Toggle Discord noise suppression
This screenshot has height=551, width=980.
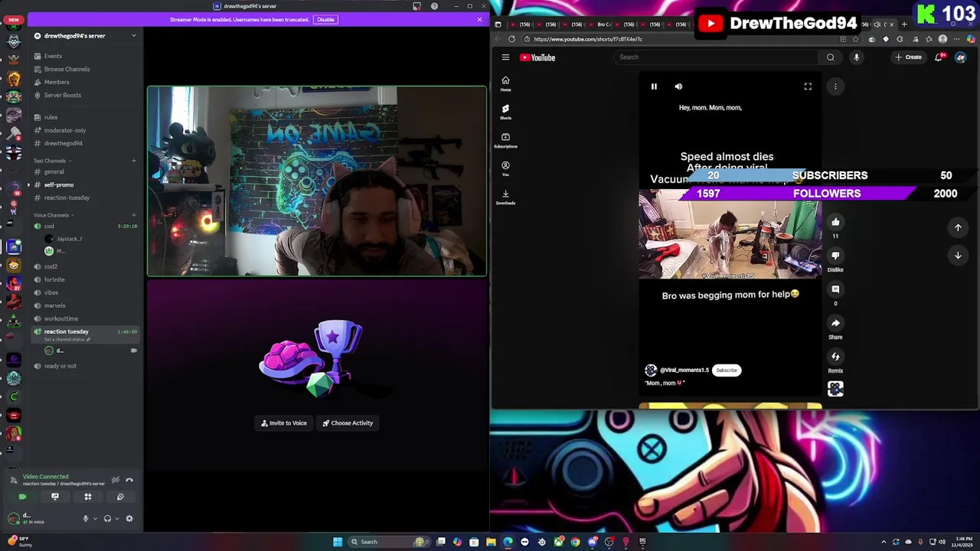[x=116, y=480]
